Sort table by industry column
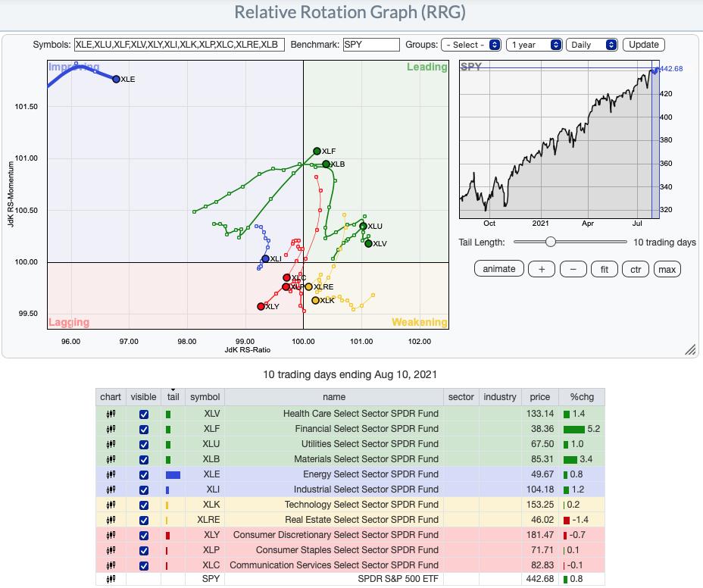This screenshot has width=703, height=588. pyautogui.click(x=500, y=397)
